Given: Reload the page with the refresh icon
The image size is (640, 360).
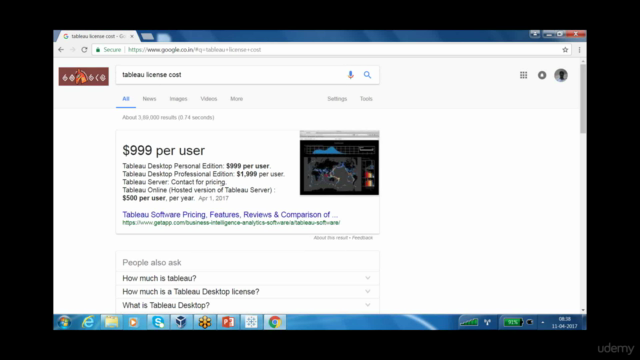Looking at the screenshot, I should (84, 50).
